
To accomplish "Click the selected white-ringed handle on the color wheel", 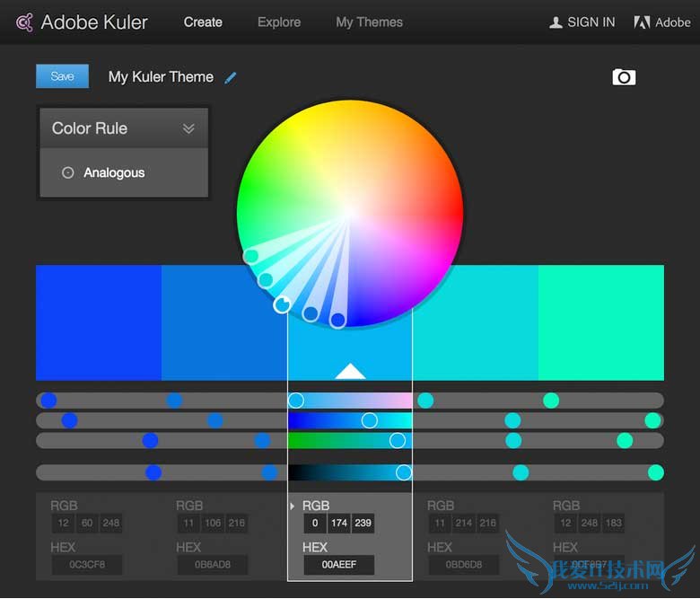I will pos(282,304).
